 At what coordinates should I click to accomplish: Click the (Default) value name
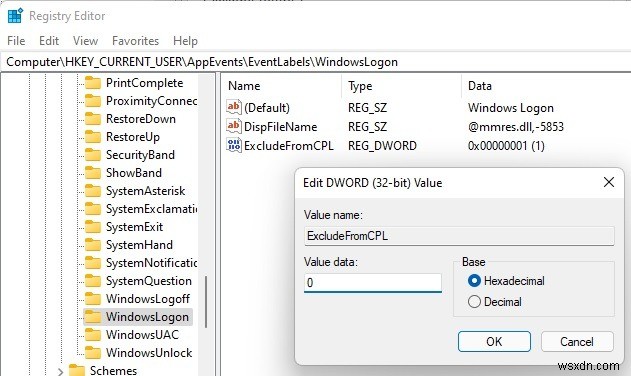point(267,107)
